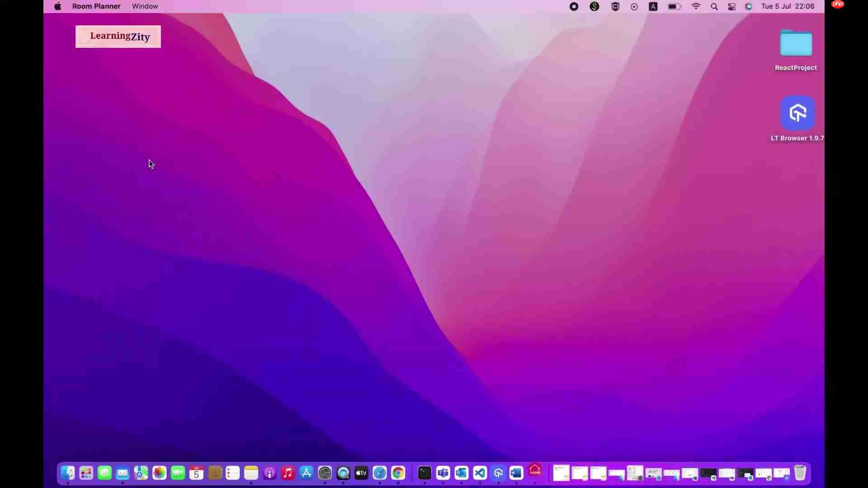The width and height of the screenshot is (868, 488).
Task: Open Microsoft Outlook from the Dock
Action: [461, 473]
